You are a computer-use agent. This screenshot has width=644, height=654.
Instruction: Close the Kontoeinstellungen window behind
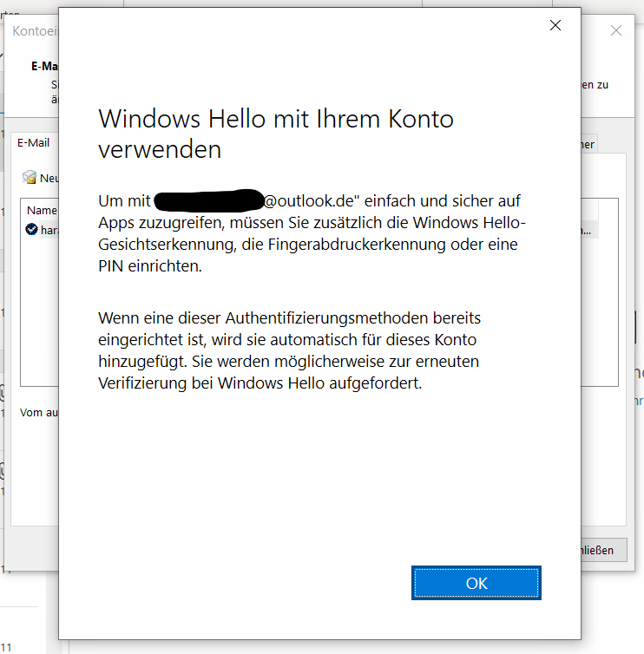coord(616,30)
